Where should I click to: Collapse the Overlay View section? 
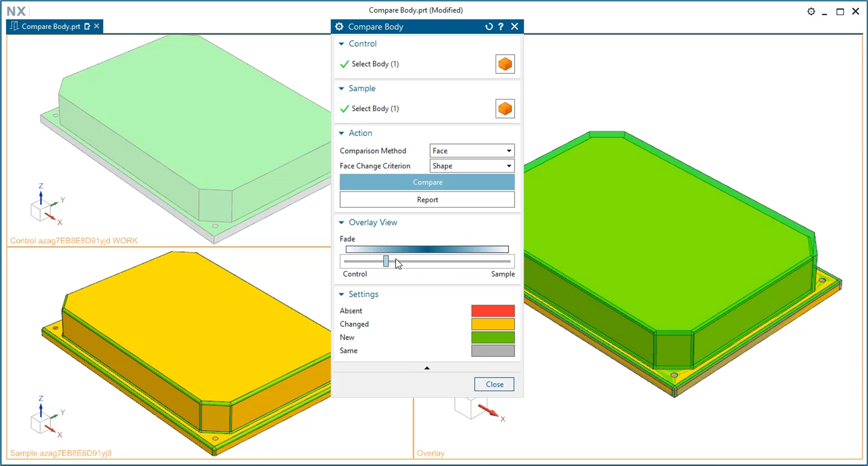point(341,222)
